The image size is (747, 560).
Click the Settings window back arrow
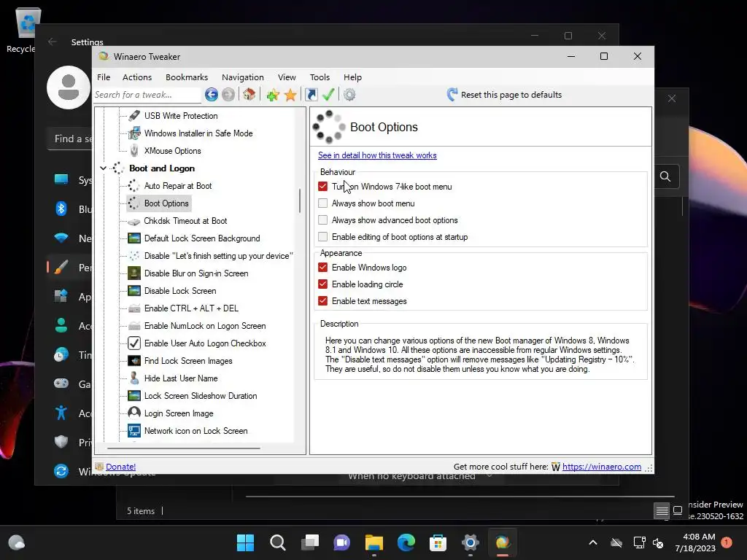pos(53,42)
